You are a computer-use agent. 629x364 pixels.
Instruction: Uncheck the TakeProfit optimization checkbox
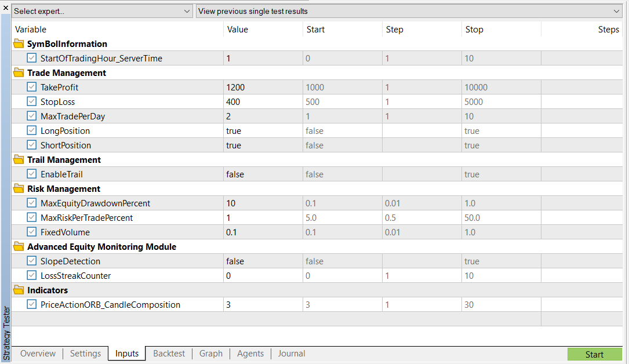coord(31,88)
